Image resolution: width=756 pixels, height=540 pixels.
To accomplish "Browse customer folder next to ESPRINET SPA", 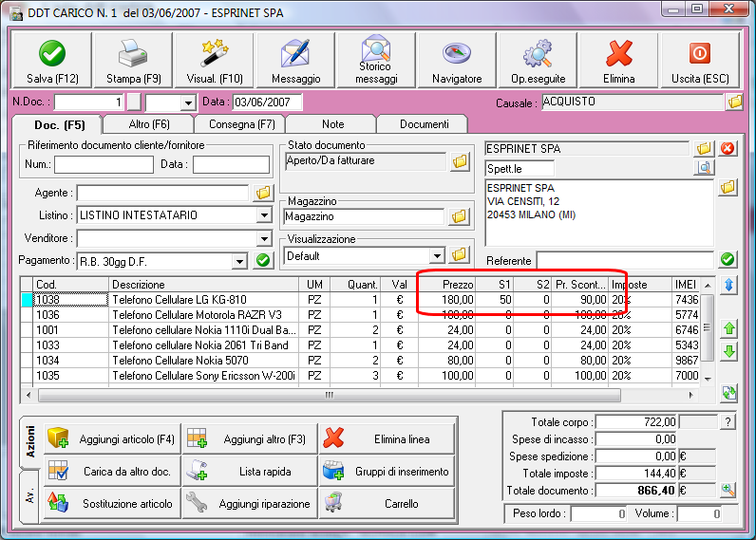I will [x=704, y=148].
